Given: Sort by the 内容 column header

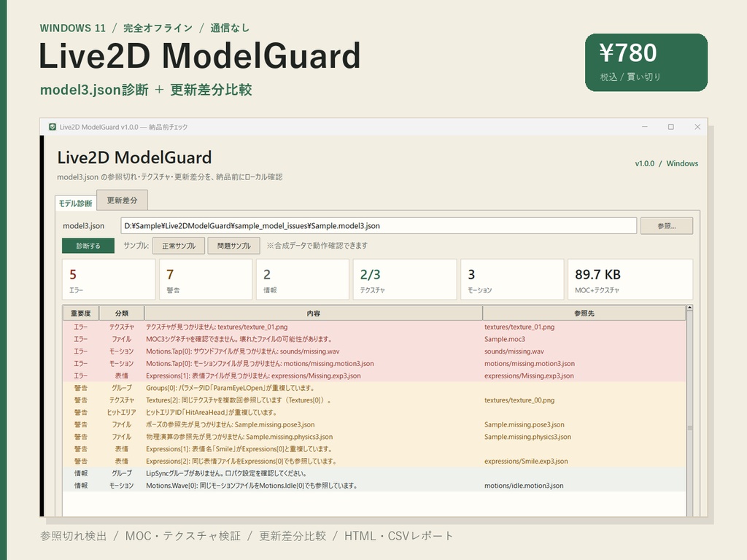Looking at the screenshot, I should [x=314, y=314].
